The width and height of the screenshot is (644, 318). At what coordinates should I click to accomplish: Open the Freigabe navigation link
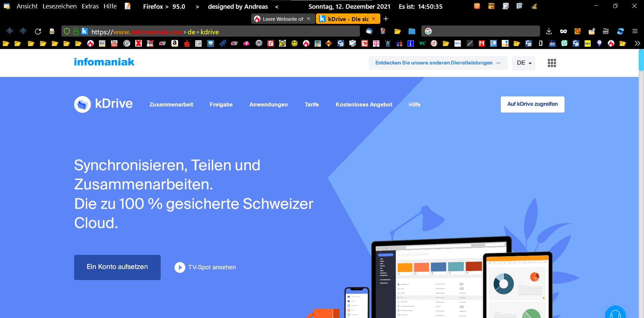(221, 105)
